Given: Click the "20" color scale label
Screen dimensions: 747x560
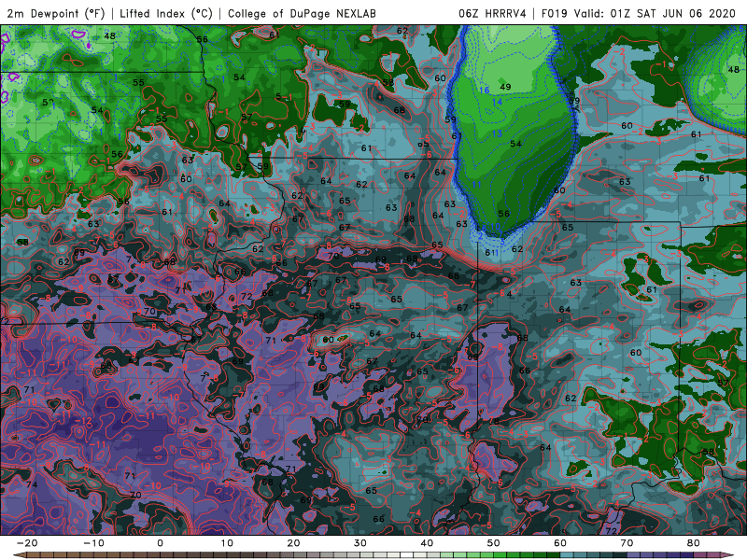Looking at the screenshot, I should (x=293, y=543).
